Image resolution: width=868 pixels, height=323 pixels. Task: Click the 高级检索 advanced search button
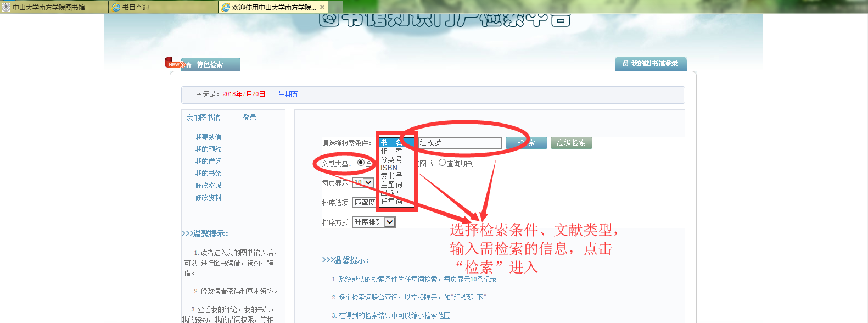(571, 143)
